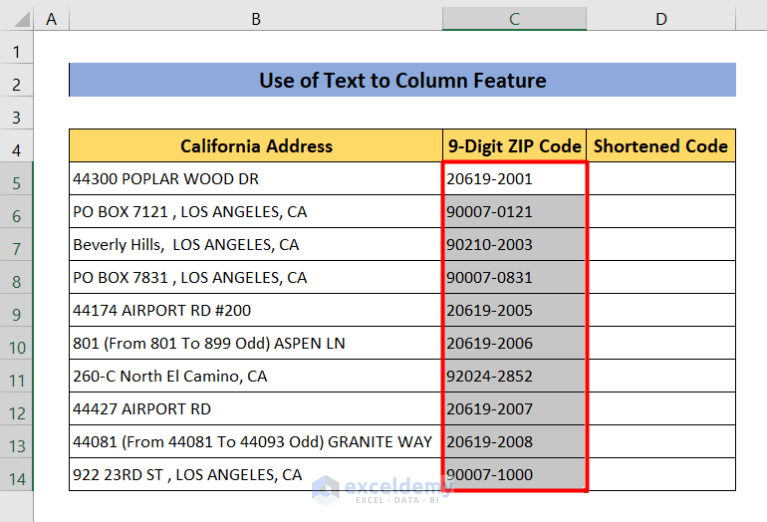
Task: Select empty Shortened Code cell in row 8
Action: [x=661, y=277]
